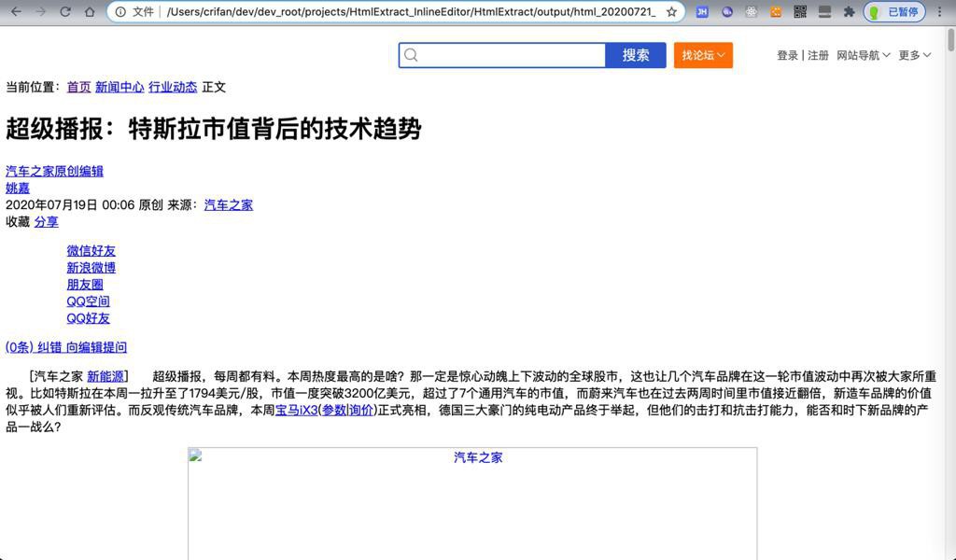This screenshot has width=956, height=560.
Task: Open the 询价 link in the article
Action: point(361,410)
